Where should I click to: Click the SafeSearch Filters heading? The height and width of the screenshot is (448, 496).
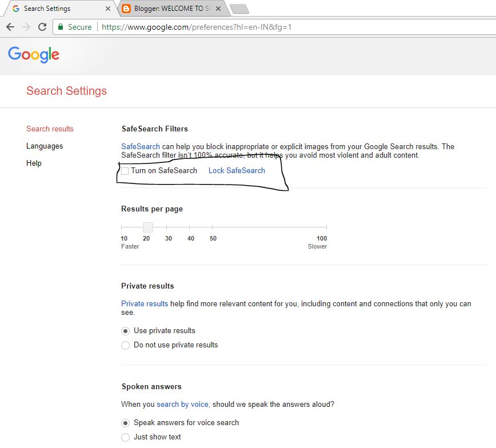(x=155, y=129)
